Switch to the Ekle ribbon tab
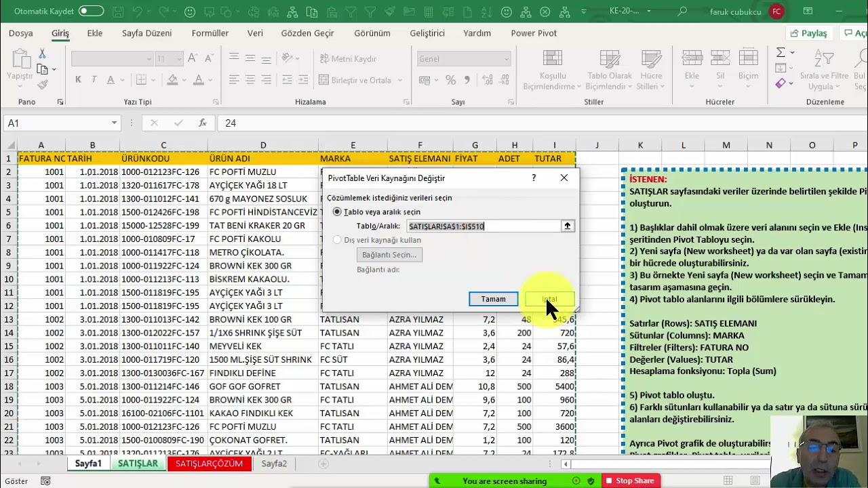868x488 pixels. click(x=95, y=33)
